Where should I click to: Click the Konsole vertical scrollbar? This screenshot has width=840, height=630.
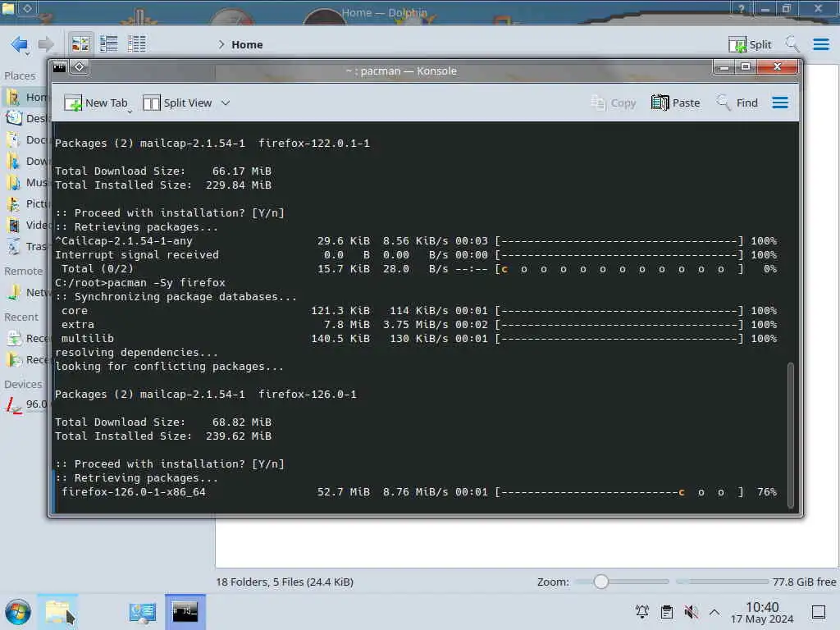coord(791,435)
